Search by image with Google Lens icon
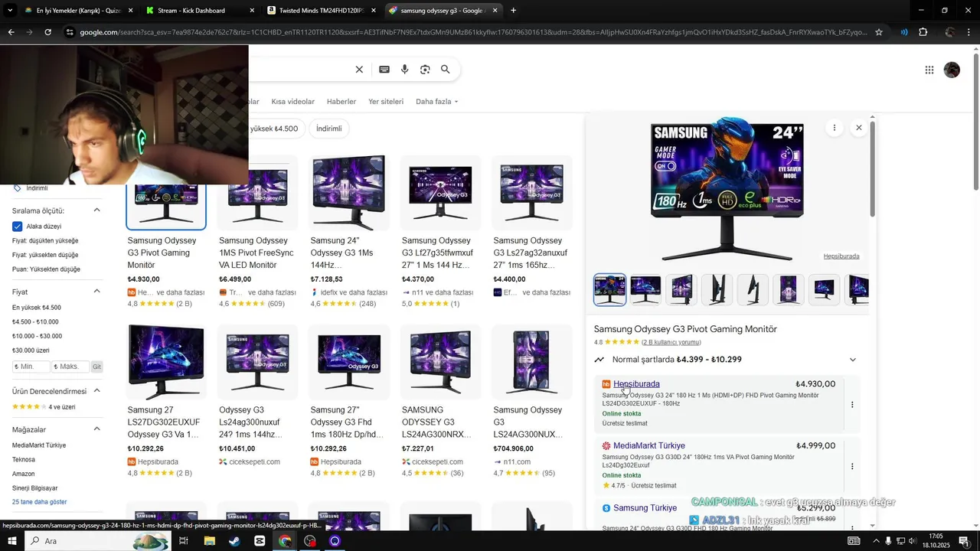The height and width of the screenshot is (551, 980). point(425,70)
